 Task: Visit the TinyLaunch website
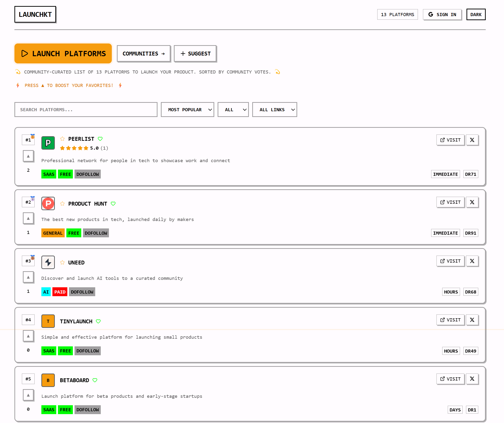click(450, 320)
